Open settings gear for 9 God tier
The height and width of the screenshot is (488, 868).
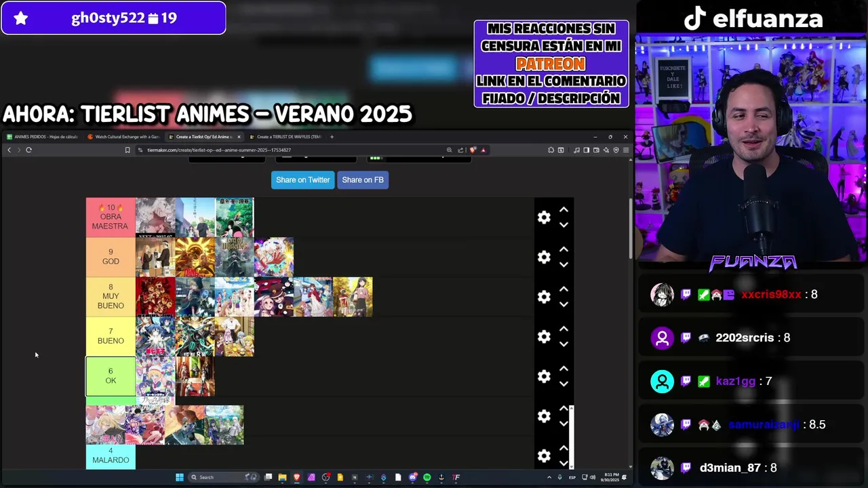point(544,257)
